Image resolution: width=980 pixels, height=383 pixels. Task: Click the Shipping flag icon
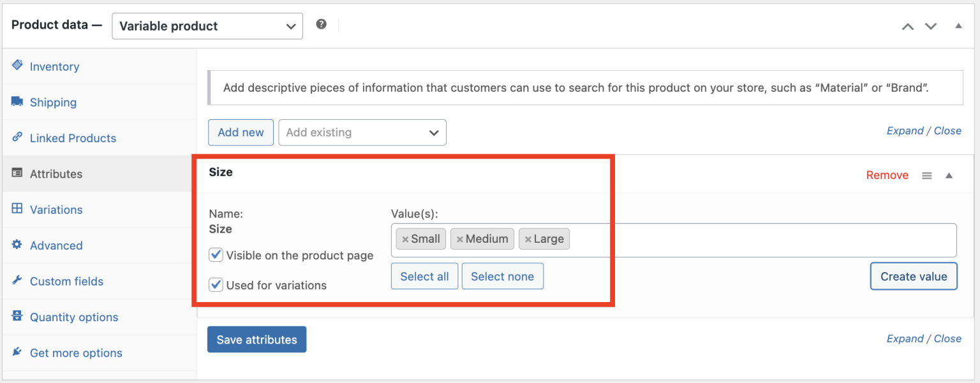click(x=16, y=102)
